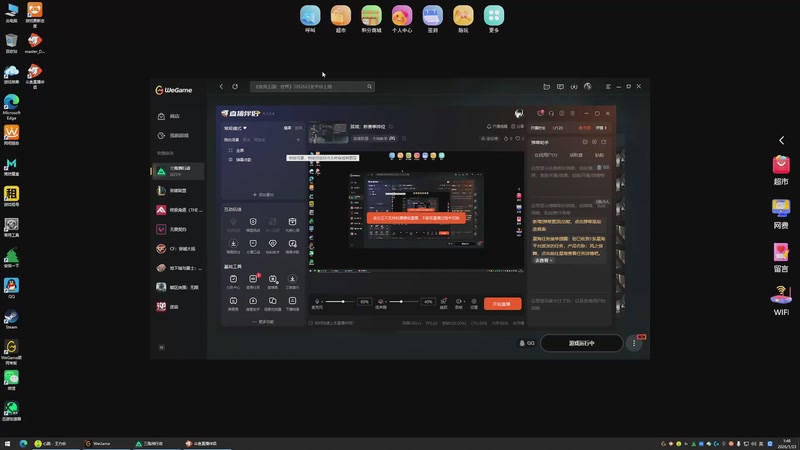Screen dimensions: 800x450
Task: Click the 游戏运行中 button in WeGame
Action: click(582, 343)
